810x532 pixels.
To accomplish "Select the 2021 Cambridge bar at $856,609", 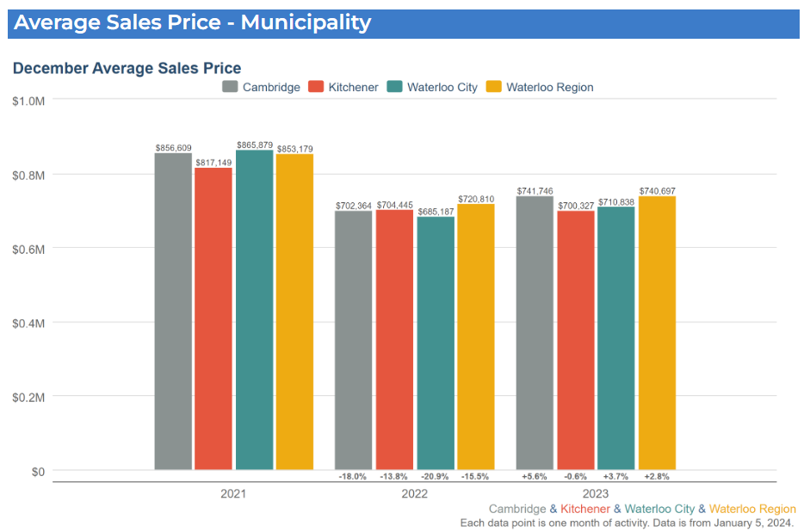I will pos(173,312).
